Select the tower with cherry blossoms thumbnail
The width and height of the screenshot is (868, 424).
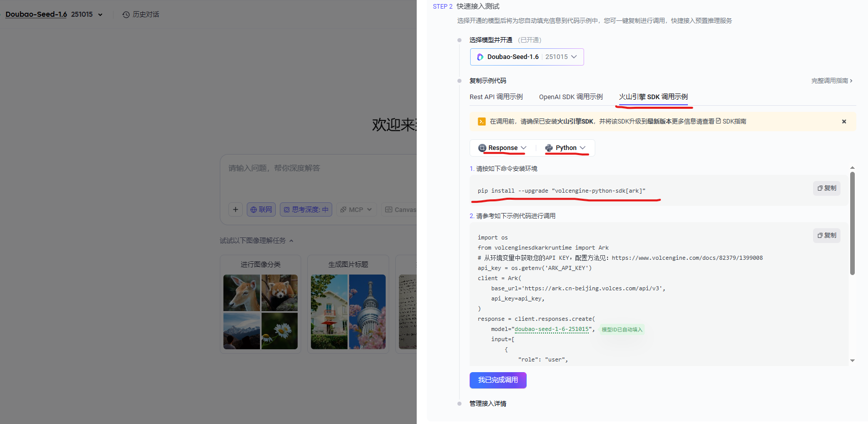pyautogui.click(x=367, y=312)
